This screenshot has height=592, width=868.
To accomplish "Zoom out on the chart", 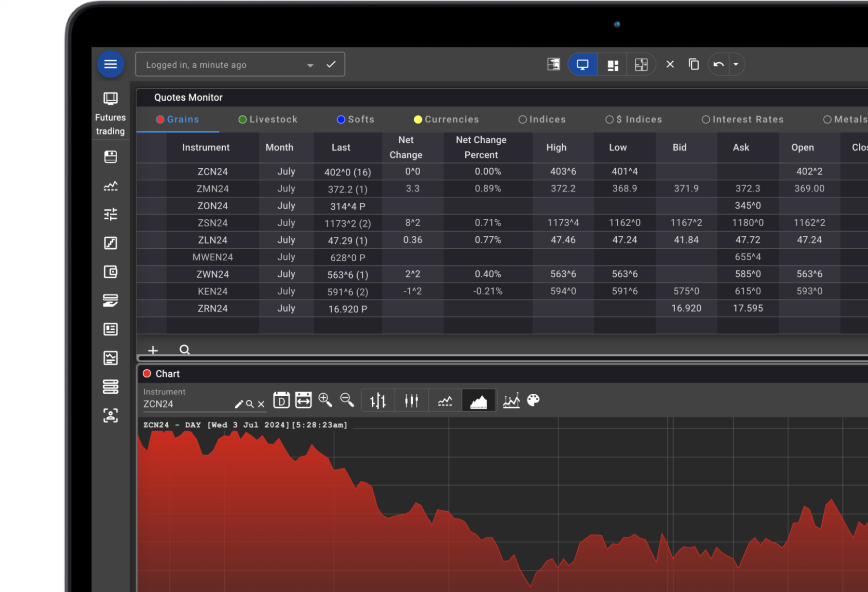I will click(x=347, y=400).
